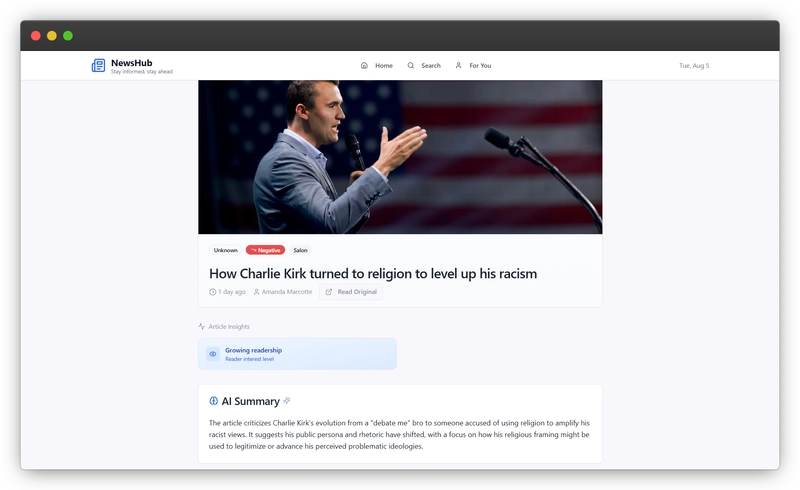Click the sparkle icon after AI Summary
Image resolution: width=800 pixels, height=490 pixels.
(x=287, y=401)
